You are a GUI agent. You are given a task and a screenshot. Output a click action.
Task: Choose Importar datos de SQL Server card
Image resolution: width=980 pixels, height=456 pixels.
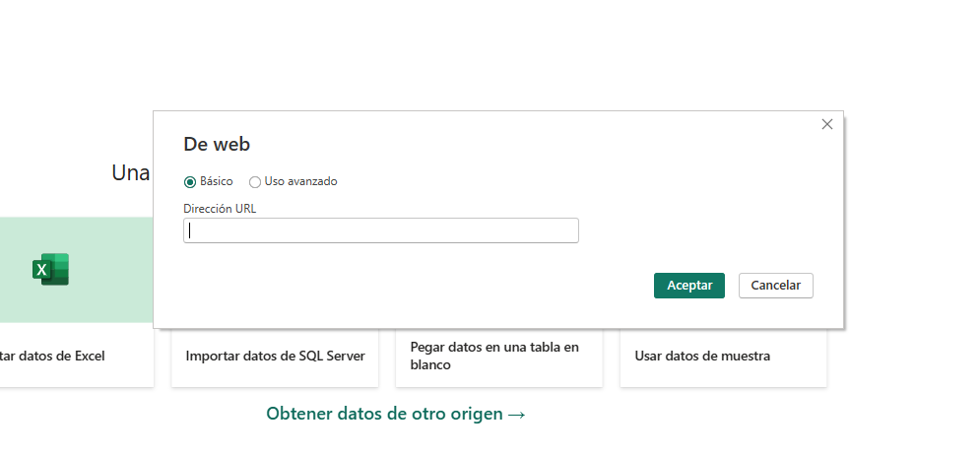275,356
